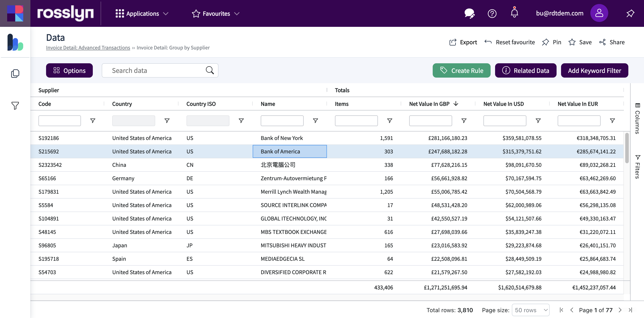Screen dimensions: 644x318
Task: Open filter funnel for Country column
Action: (x=167, y=121)
